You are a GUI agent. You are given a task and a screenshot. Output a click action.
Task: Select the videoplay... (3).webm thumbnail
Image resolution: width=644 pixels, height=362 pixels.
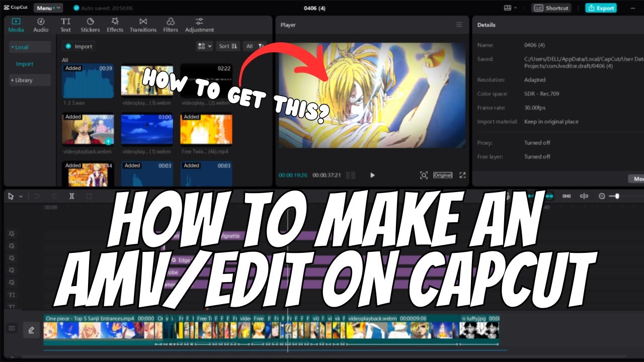[147, 81]
